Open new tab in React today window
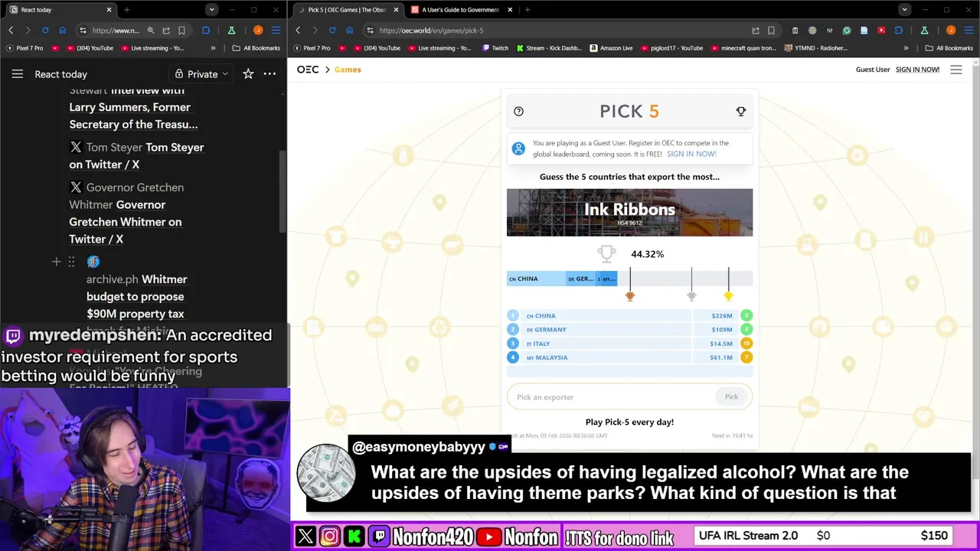 coord(126,10)
